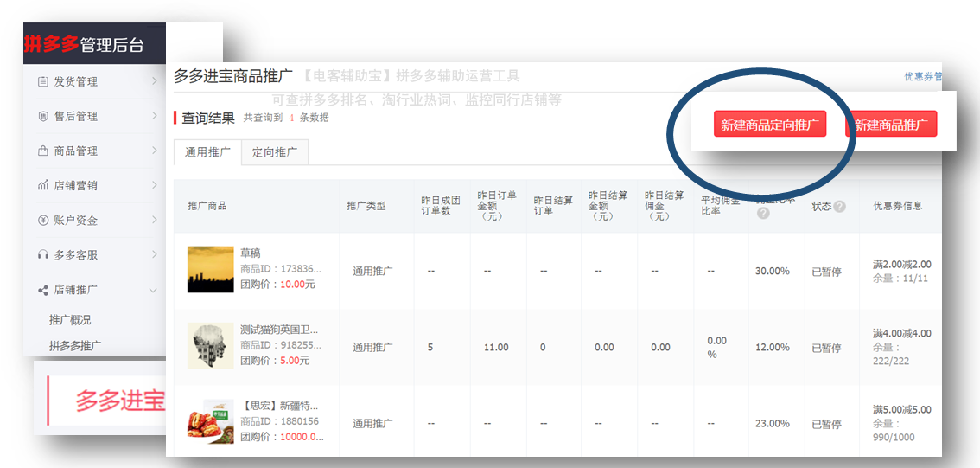Open the 状态 column help icon
The height and width of the screenshot is (468, 980).
tap(839, 206)
